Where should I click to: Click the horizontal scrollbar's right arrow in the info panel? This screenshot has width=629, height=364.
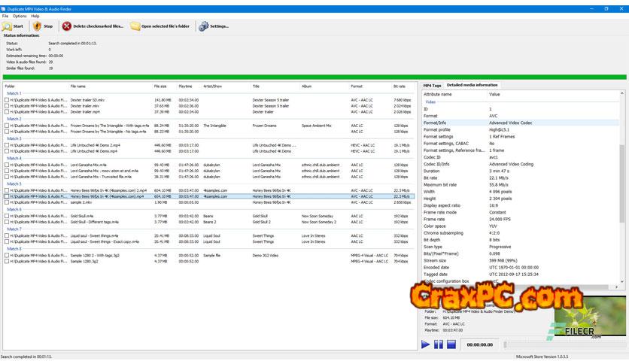pos(616,287)
